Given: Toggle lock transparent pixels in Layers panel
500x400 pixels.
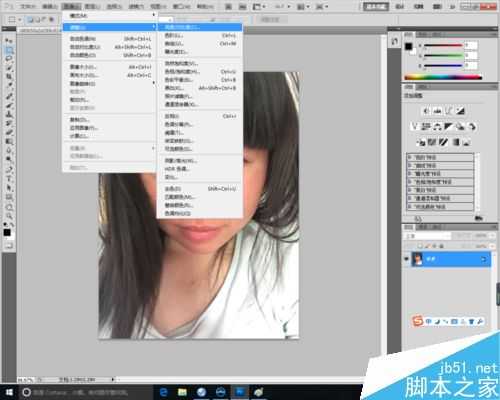Looking at the screenshot, I should 421,246.
